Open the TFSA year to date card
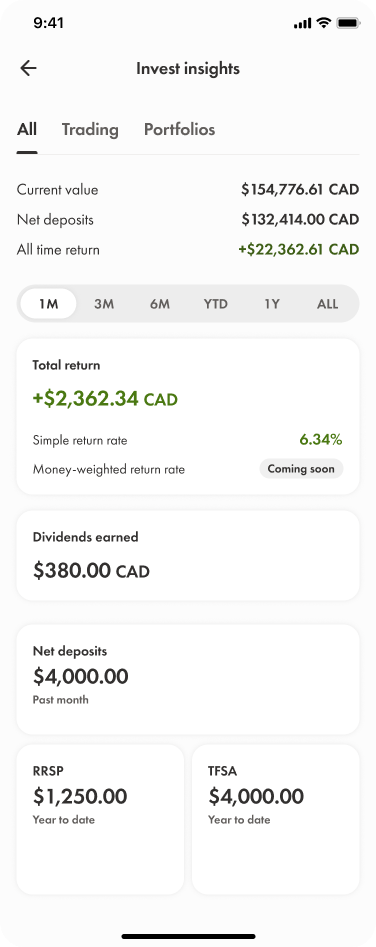The width and height of the screenshot is (376, 947). tap(276, 820)
